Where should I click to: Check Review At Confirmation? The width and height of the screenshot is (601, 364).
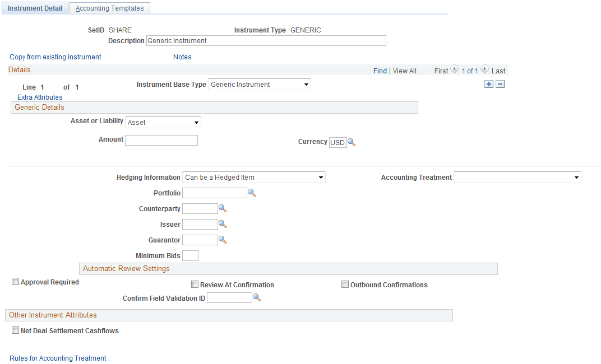(195, 284)
